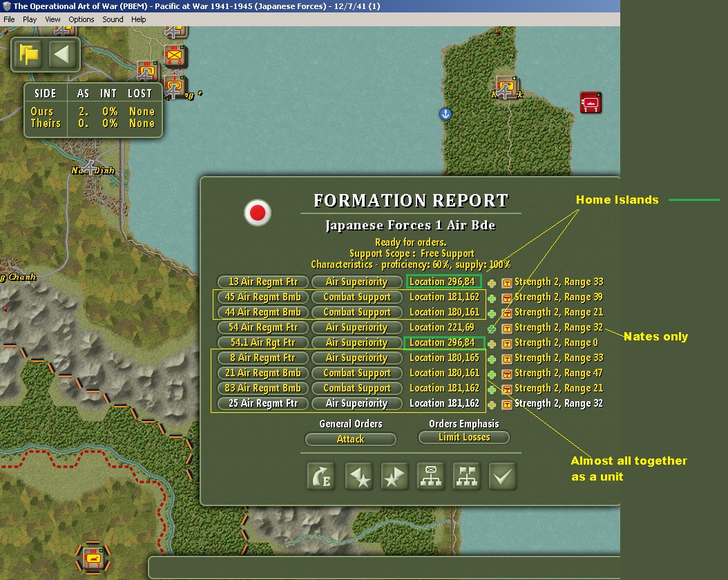Cycle the Orders Emphasis Limit Losses button
The width and height of the screenshot is (728, 580).
coord(464,437)
